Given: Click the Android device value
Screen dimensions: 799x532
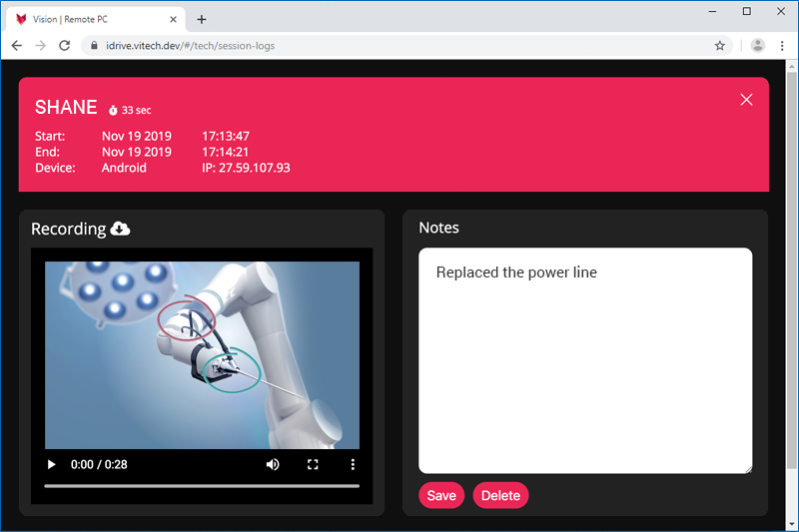Looking at the screenshot, I should [124, 168].
